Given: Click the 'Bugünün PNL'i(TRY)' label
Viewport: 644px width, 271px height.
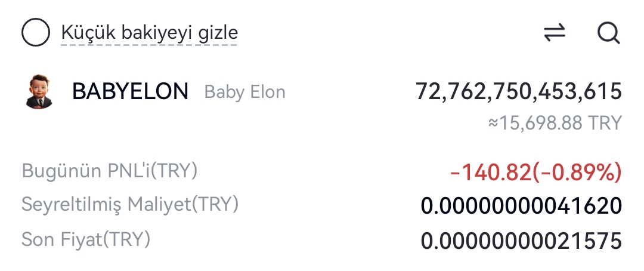Looking at the screenshot, I should pos(110,171).
